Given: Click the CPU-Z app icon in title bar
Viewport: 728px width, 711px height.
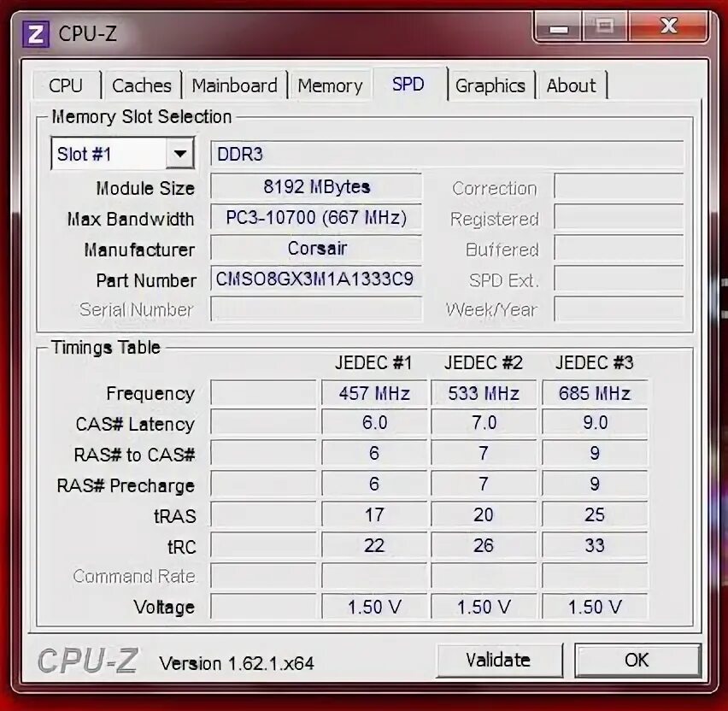Looking at the screenshot, I should (36, 34).
